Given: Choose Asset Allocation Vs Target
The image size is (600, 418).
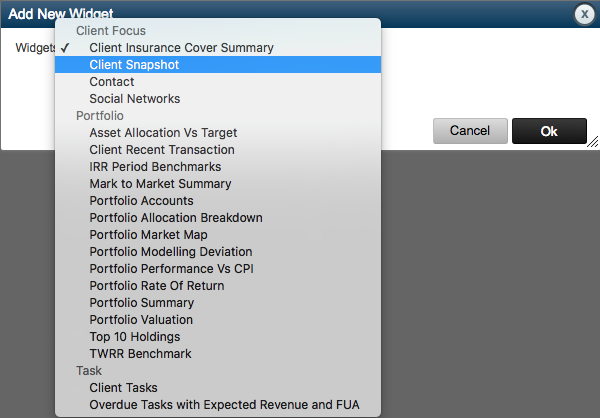Looking at the screenshot, I should pos(163,133).
